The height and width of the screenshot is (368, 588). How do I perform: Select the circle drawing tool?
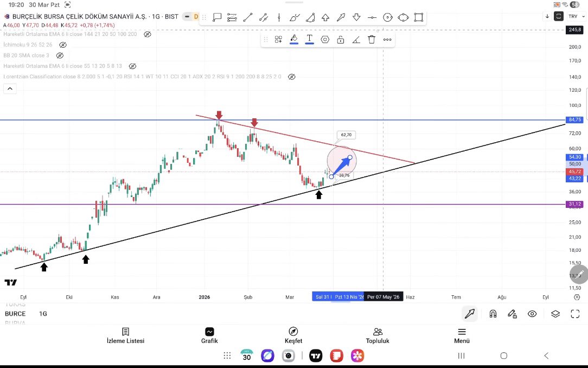click(x=388, y=17)
